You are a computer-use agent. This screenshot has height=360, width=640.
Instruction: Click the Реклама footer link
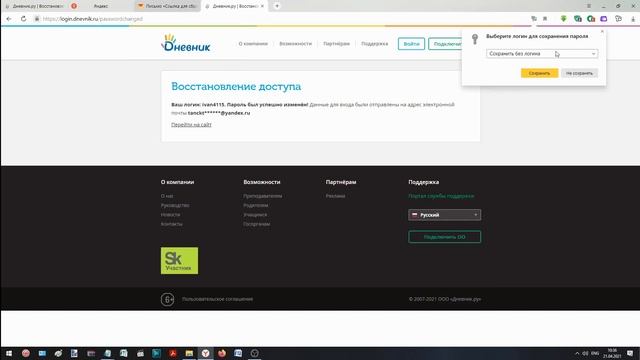pyautogui.click(x=336, y=196)
